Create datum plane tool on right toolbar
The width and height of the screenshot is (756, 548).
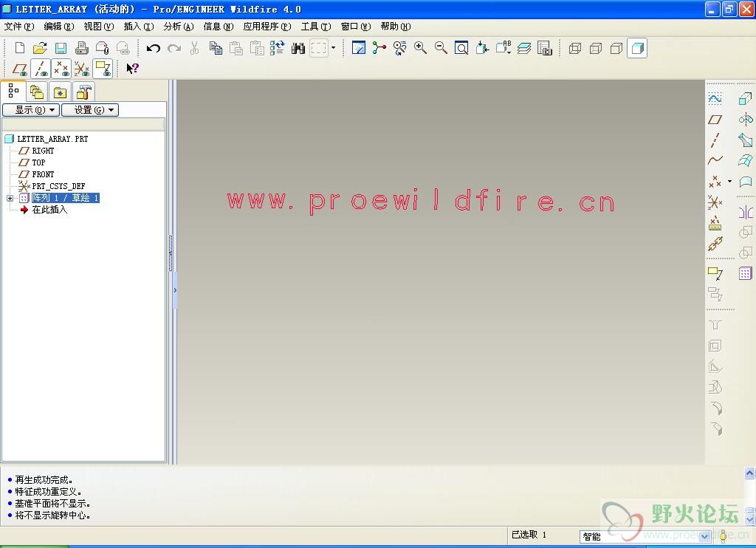[x=715, y=120]
